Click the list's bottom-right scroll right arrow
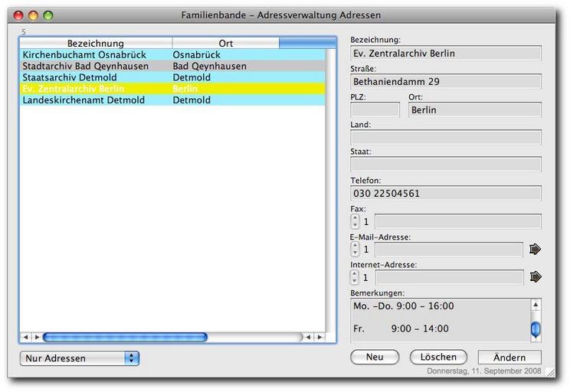Viewport: 570px width, 392px height. [320, 337]
